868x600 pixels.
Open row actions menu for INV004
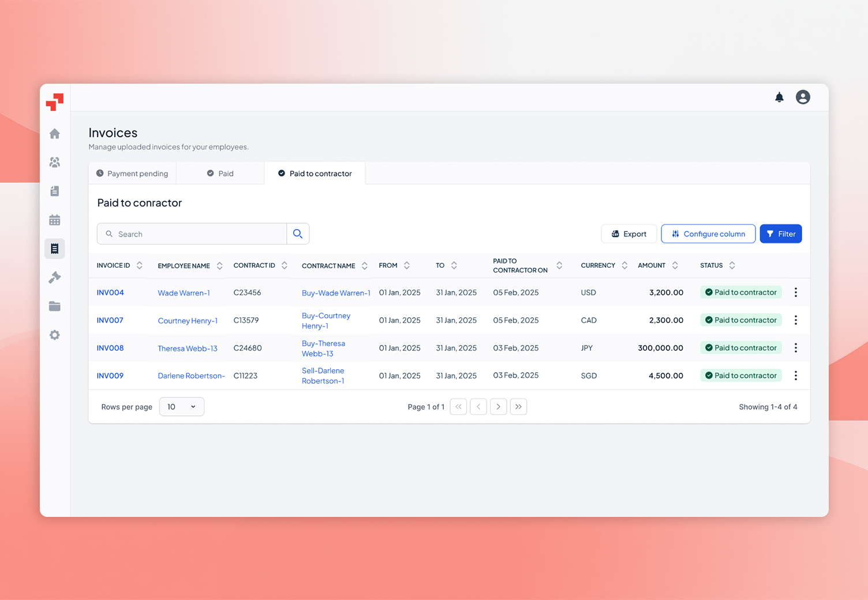click(796, 292)
